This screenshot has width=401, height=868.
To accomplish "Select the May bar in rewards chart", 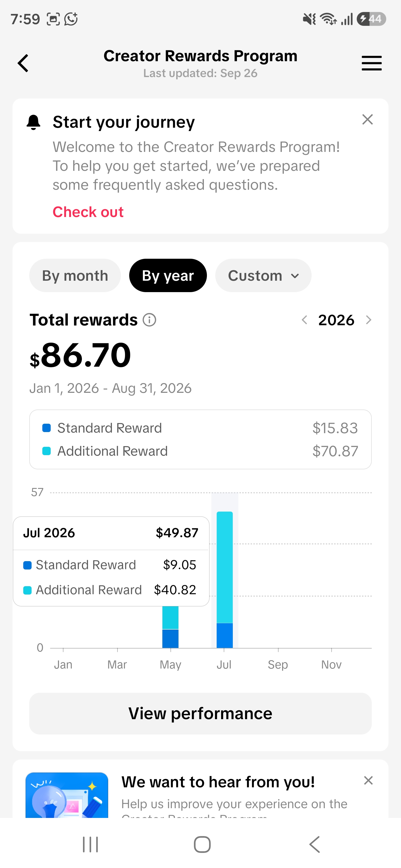I will pos(170,627).
